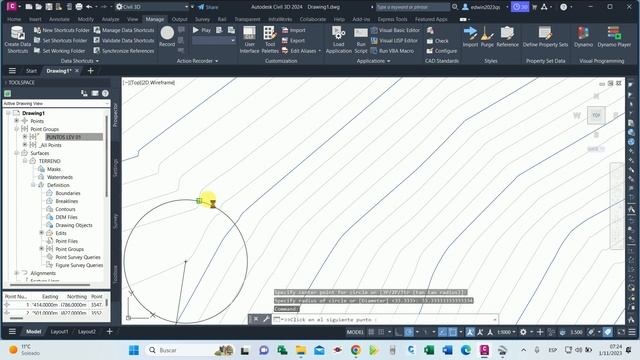Open signed-in user account menu
This screenshot has width=640, height=360.
[x=484, y=7]
